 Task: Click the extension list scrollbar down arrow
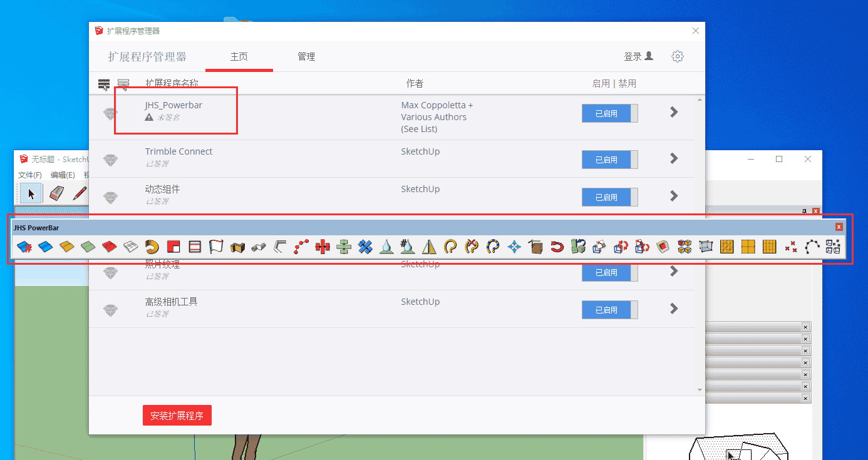(700, 390)
